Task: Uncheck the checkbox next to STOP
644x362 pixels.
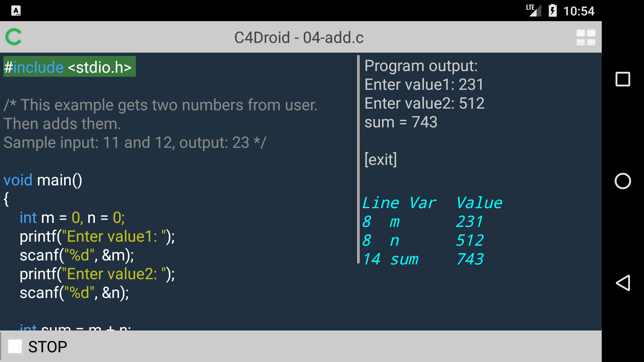Action: (15, 346)
